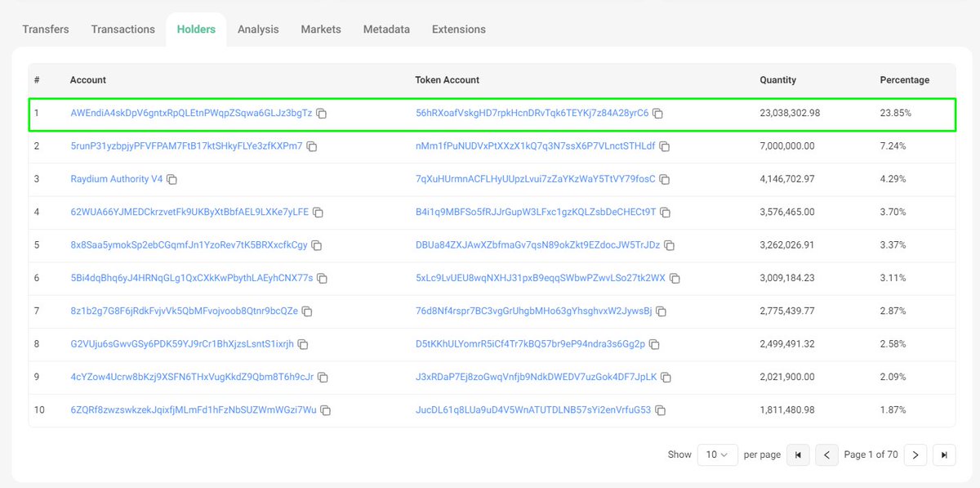Open account 5runP31yzbpjyPFVFPAM7 link
Image resolution: width=980 pixels, height=488 pixels.
click(186, 146)
